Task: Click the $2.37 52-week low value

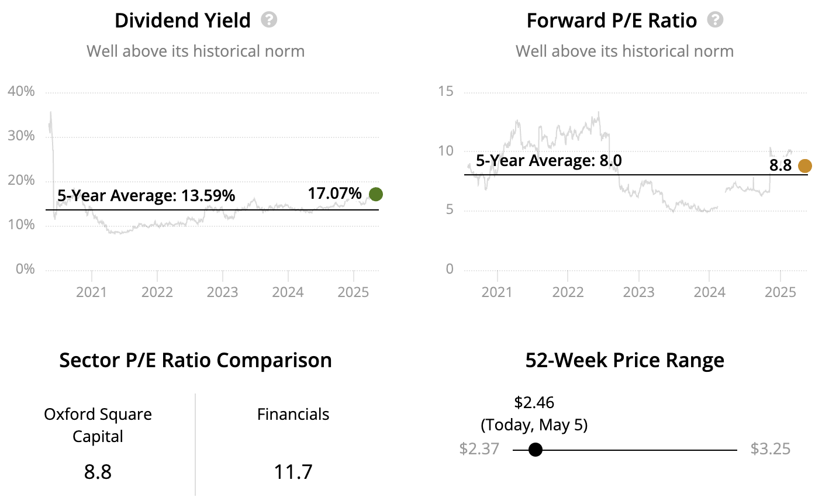Action: (x=479, y=449)
